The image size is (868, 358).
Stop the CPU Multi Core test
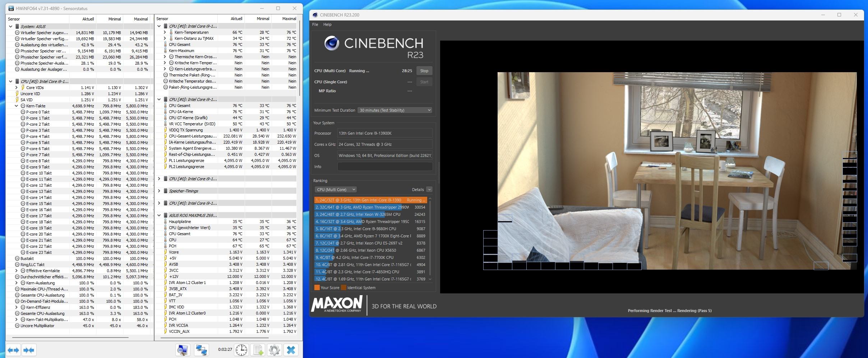tap(424, 71)
